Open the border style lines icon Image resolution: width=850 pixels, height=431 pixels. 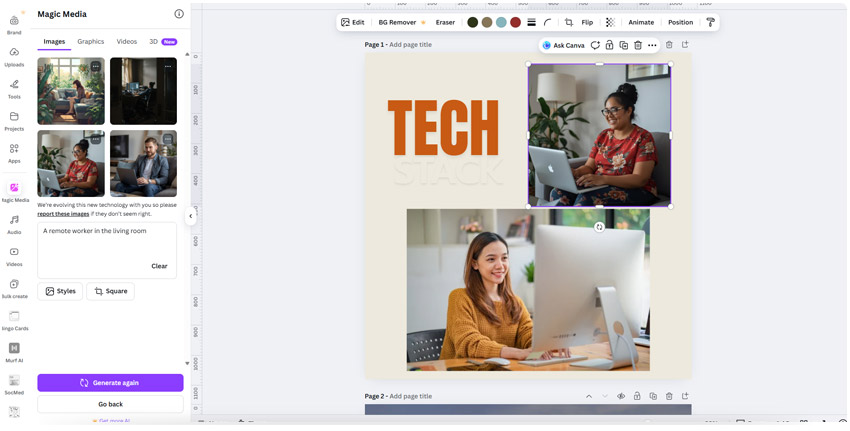531,22
